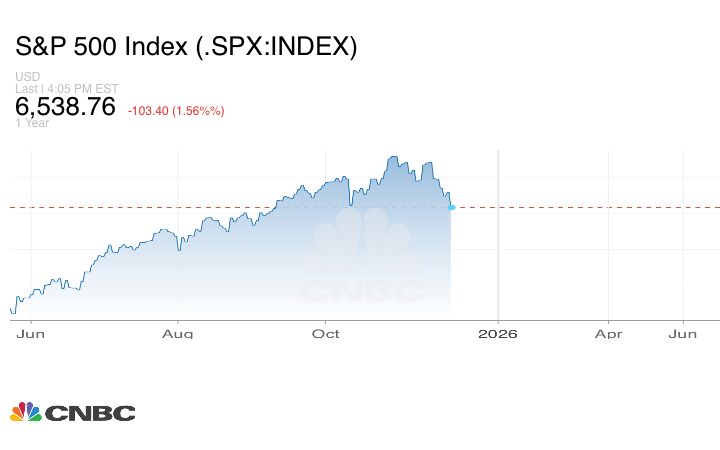Image resolution: width=720 pixels, height=450 pixels.
Task: Click the Oct label on the time axis
Action: pyautogui.click(x=325, y=333)
